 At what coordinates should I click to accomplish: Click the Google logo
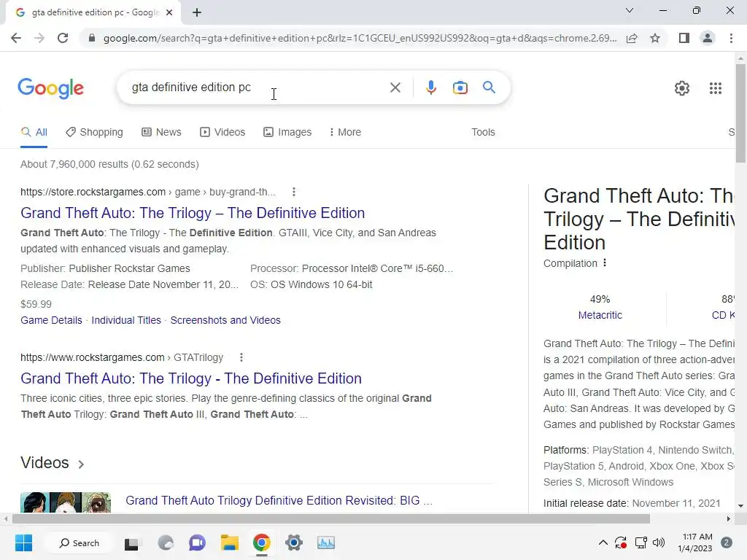pos(50,88)
